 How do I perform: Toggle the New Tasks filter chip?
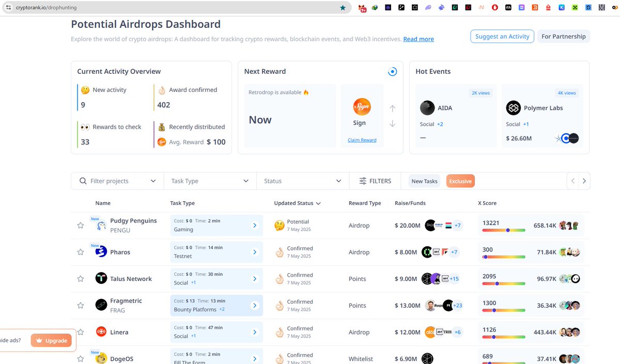[x=424, y=181]
